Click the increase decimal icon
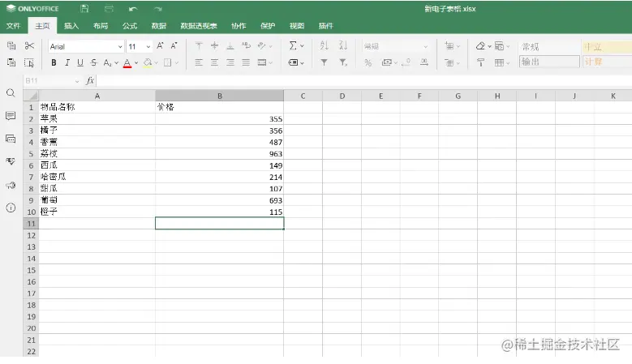The image size is (632, 364). (424, 62)
